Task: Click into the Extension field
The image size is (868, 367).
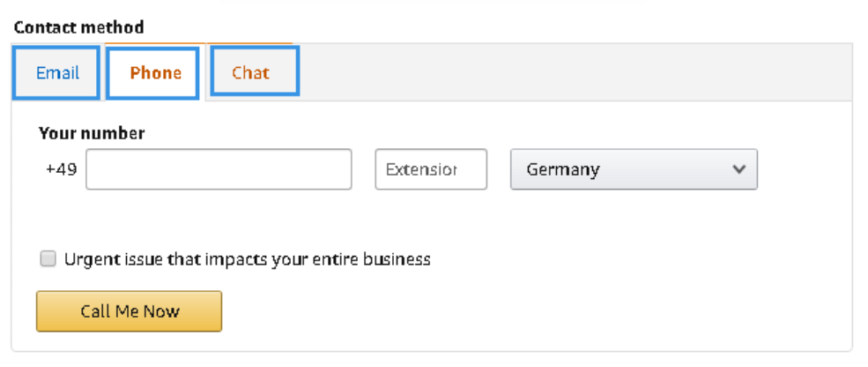Action: pos(430,169)
